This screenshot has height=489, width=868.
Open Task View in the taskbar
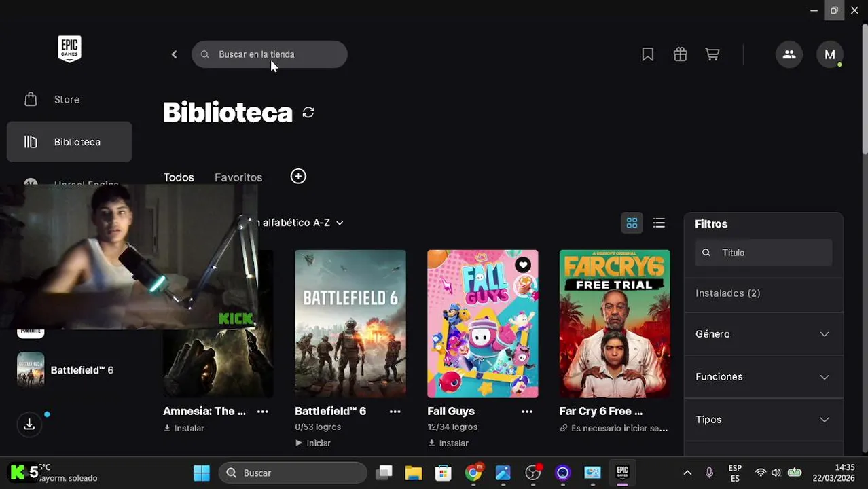pyautogui.click(x=384, y=473)
